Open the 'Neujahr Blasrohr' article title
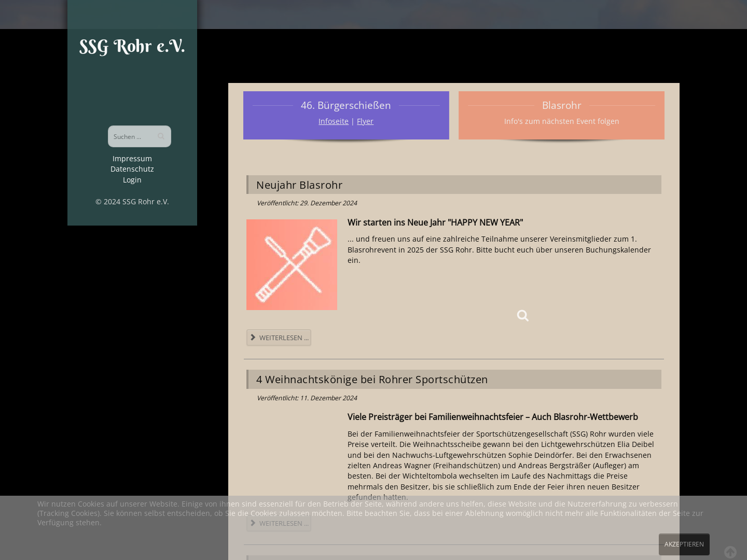This screenshot has width=747, height=560. tap(299, 185)
